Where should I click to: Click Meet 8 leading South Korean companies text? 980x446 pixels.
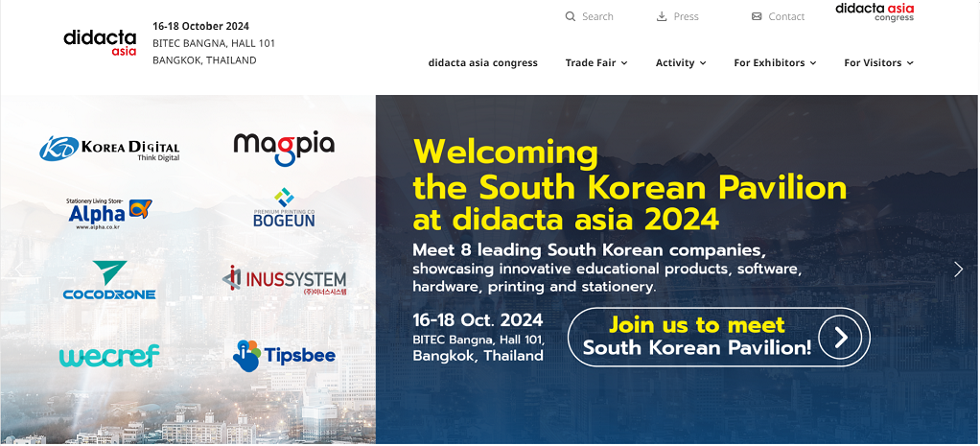click(589, 251)
